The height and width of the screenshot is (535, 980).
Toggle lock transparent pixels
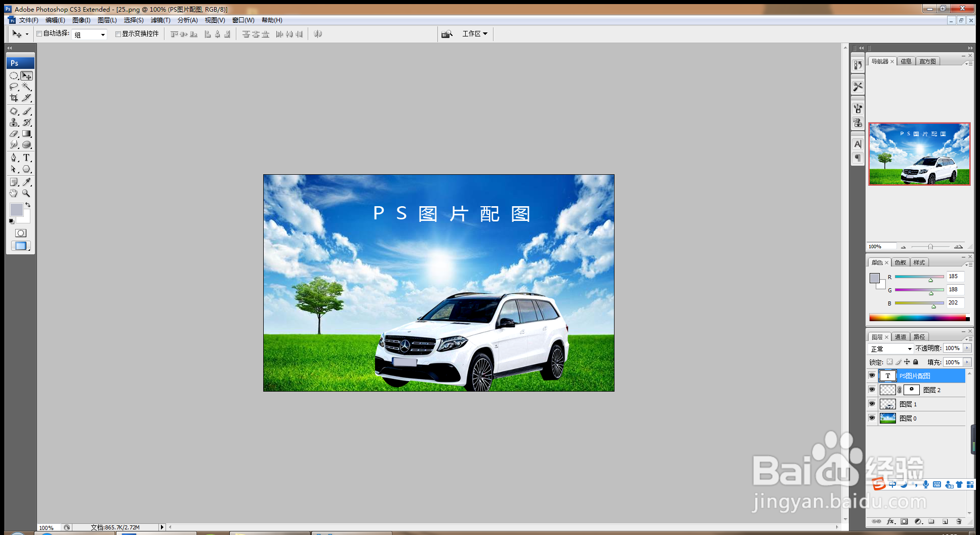[x=889, y=362]
